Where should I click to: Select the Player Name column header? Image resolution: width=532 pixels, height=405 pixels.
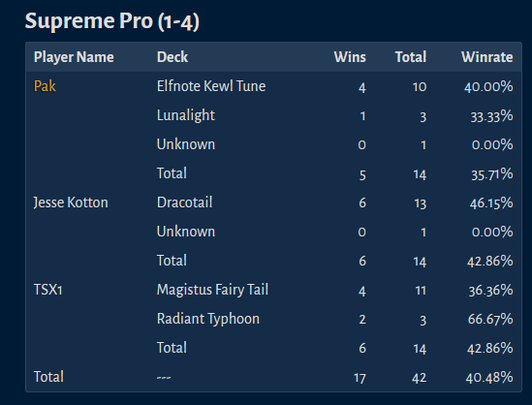point(74,57)
